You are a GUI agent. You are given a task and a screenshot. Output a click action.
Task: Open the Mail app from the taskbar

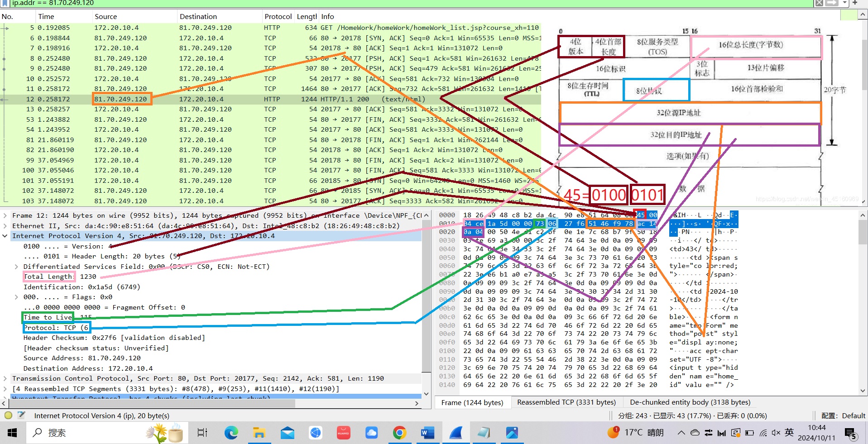(288, 433)
